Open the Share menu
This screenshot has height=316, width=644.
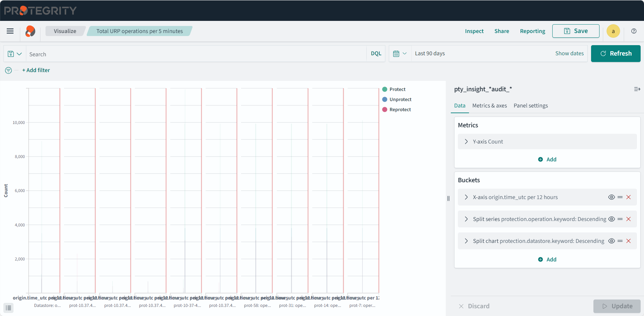(502, 31)
